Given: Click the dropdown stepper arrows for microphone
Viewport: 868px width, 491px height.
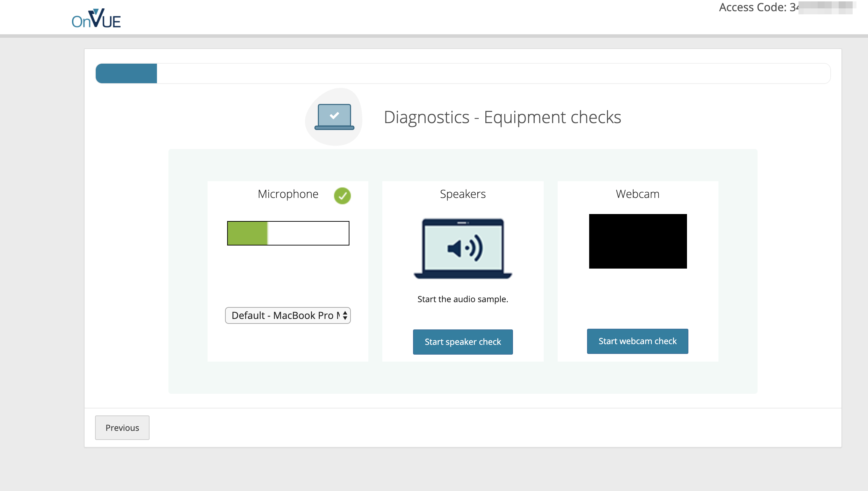Looking at the screenshot, I should [x=345, y=315].
